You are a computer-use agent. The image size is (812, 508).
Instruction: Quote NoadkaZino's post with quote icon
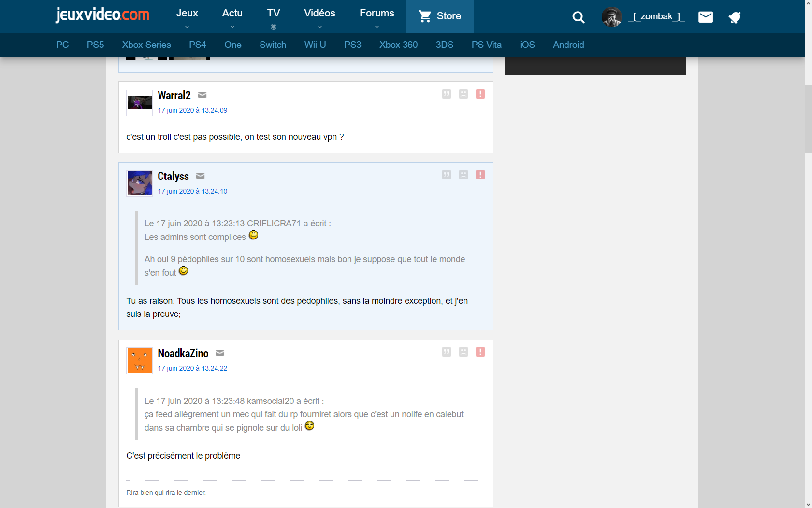click(x=446, y=352)
